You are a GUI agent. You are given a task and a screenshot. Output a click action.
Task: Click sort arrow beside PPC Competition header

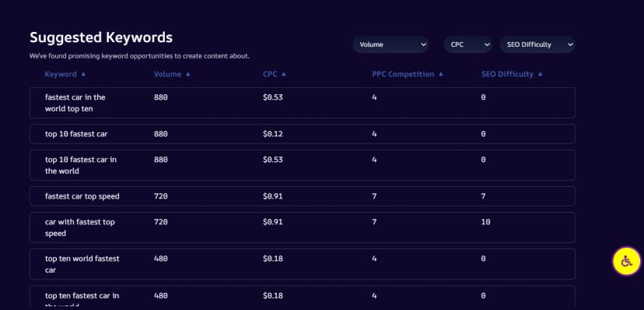tap(441, 74)
